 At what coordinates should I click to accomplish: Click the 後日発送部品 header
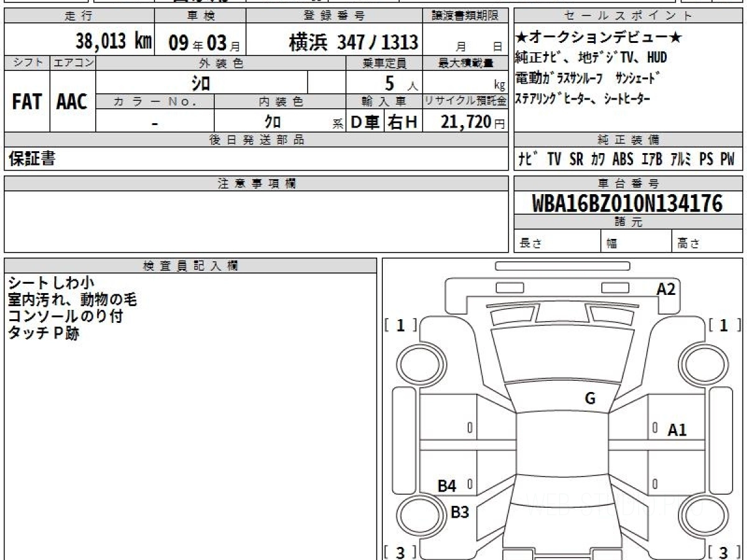coord(256,140)
